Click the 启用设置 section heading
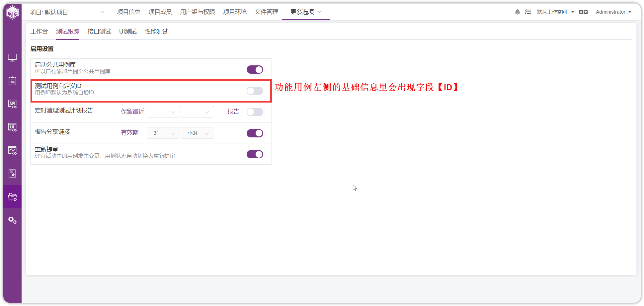 coord(42,49)
